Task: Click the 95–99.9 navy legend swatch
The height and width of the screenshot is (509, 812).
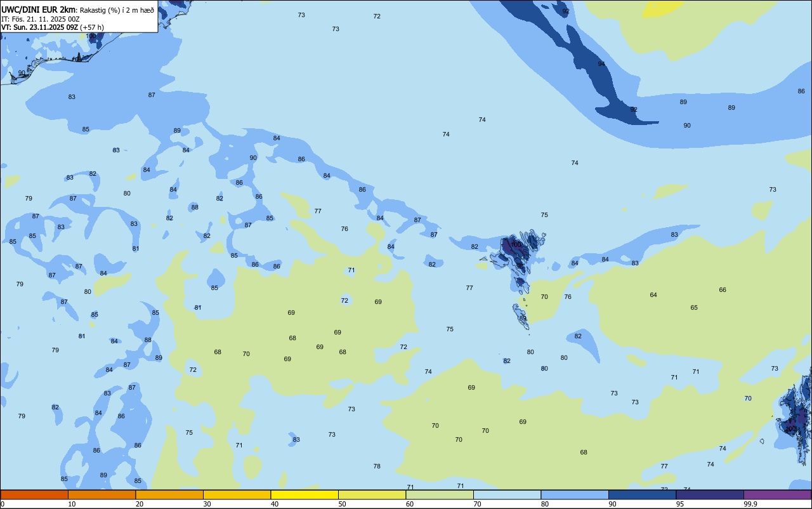Action: coord(710,494)
